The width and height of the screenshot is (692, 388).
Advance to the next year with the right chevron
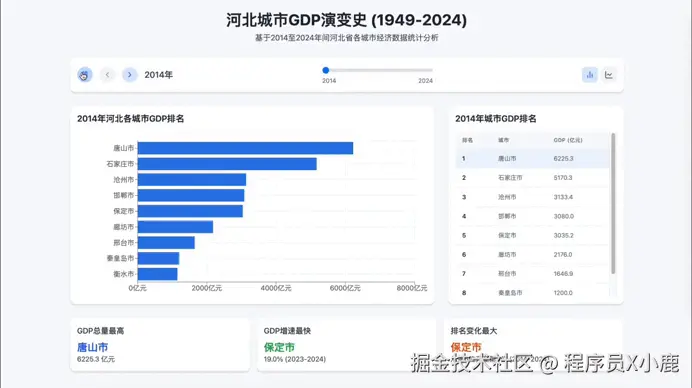[x=129, y=75]
